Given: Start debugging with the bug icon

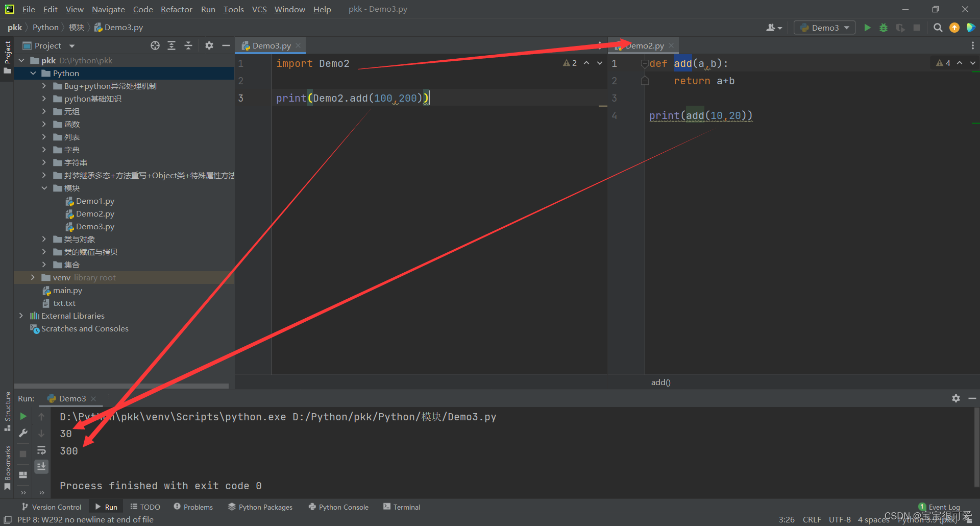Looking at the screenshot, I should pos(884,28).
